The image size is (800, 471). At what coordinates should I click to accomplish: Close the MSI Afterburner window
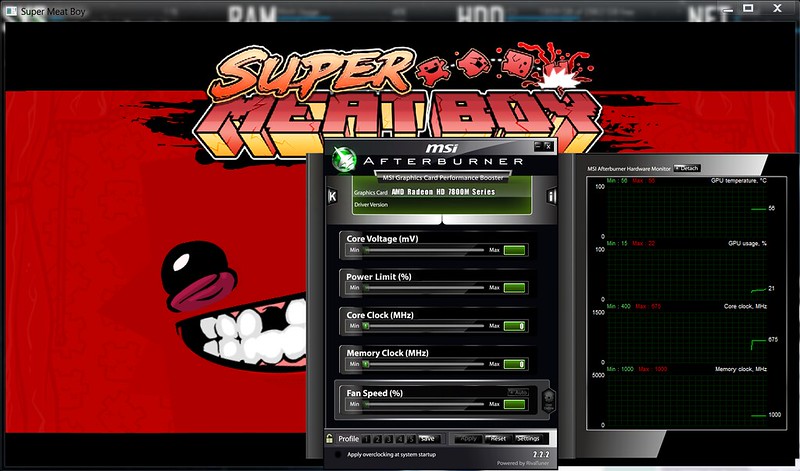click(x=548, y=146)
